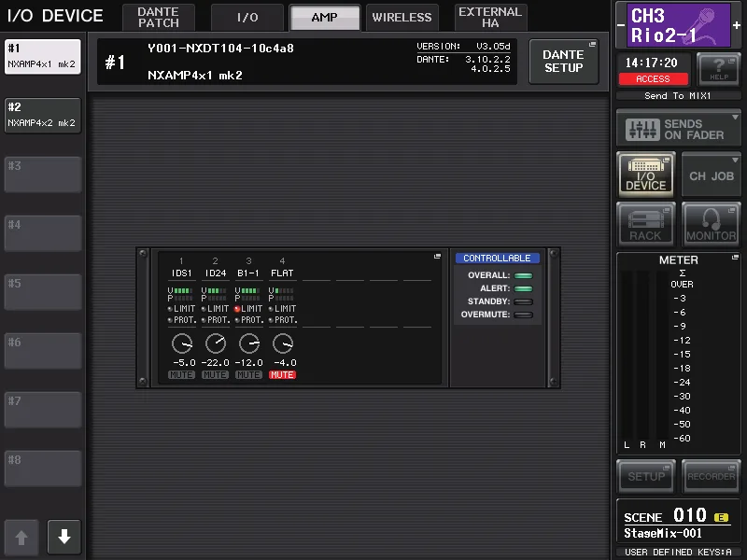
Task: Toggle MUTE on amp channel 3 B1-1
Action: (x=248, y=375)
